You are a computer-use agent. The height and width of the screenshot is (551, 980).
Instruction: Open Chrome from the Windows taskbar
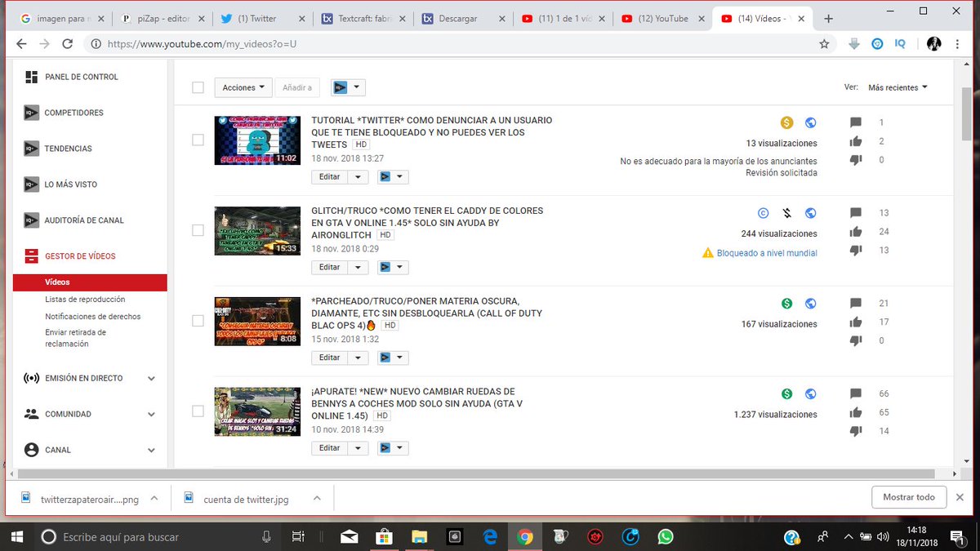524,536
